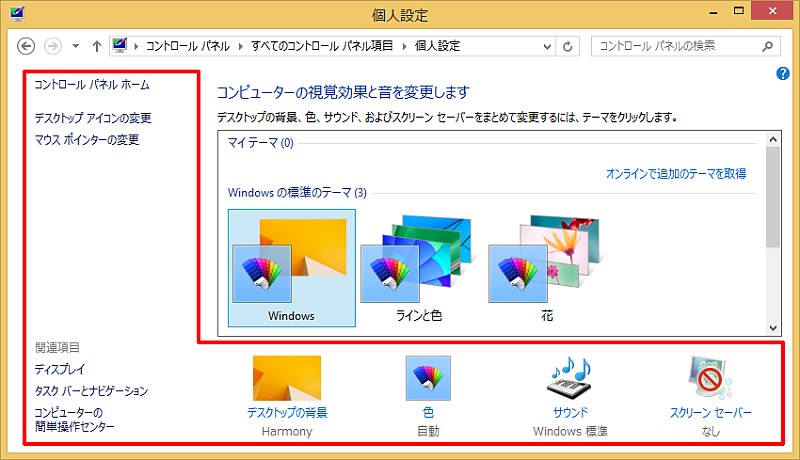Click the theme list scrollbar thumb

click(x=773, y=198)
